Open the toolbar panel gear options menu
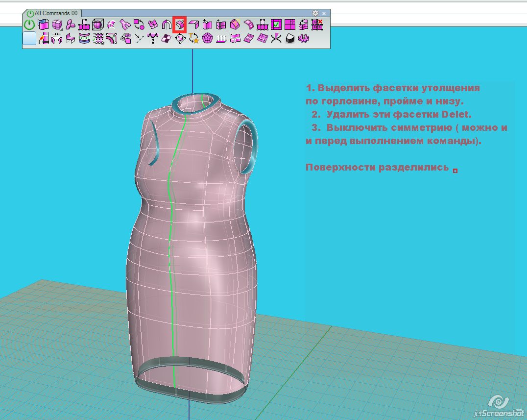Screen dimensions: 527x420 (315, 13)
